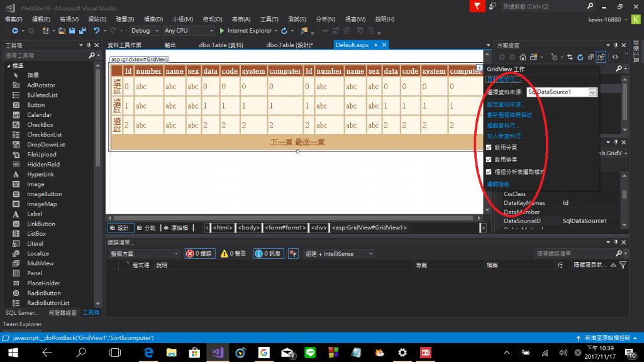Switch to dbo.Table [設計]* tab
Viewport: 644px width, 362px height.
point(289,45)
